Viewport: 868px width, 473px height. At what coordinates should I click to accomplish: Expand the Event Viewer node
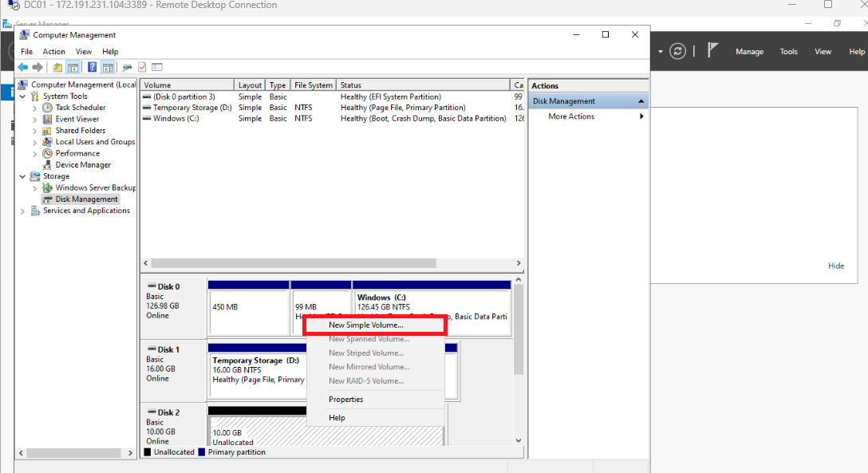click(x=35, y=120)
